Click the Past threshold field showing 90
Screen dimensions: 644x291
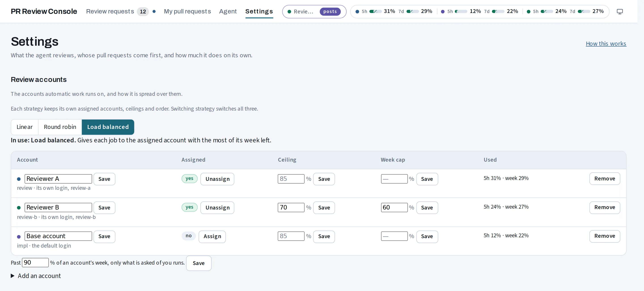pyautogui.click(x=35, y=263)
